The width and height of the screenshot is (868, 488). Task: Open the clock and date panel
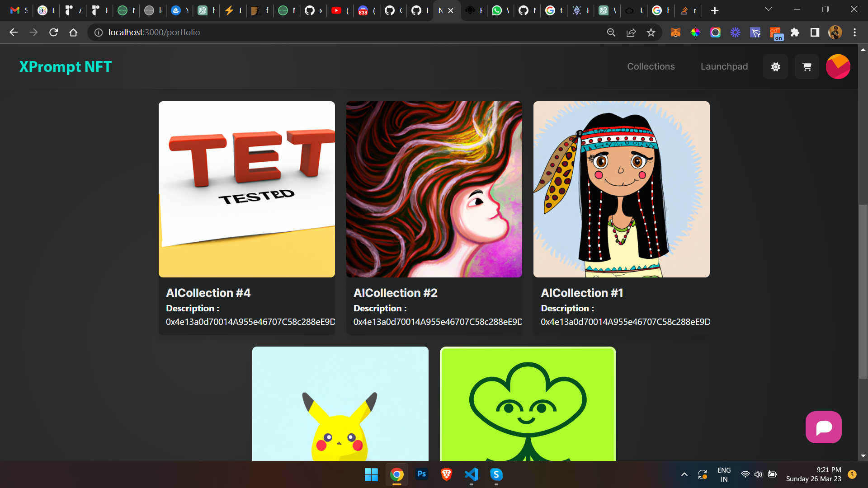(x=813, y=474)
